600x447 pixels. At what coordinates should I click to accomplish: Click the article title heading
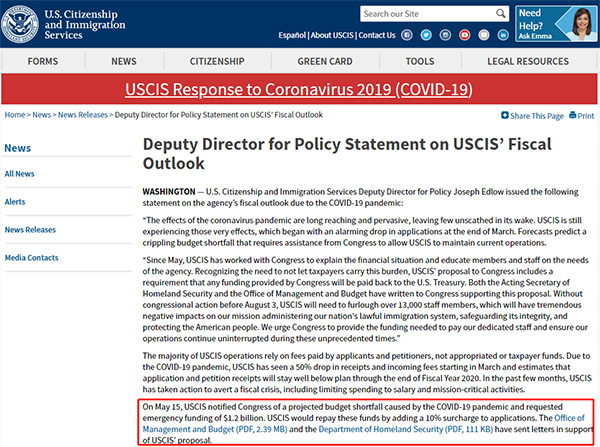[347, 154]
